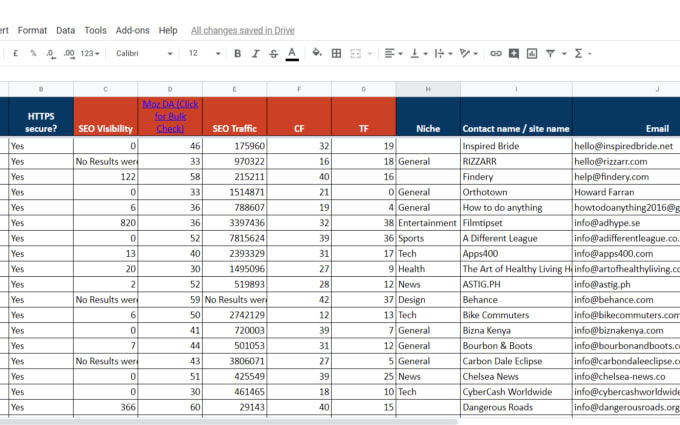This screenshot has height=425, width=680.
Task: Open the 'Moz DA (Click for Bulk Check)' link
Action: point(170,116)
